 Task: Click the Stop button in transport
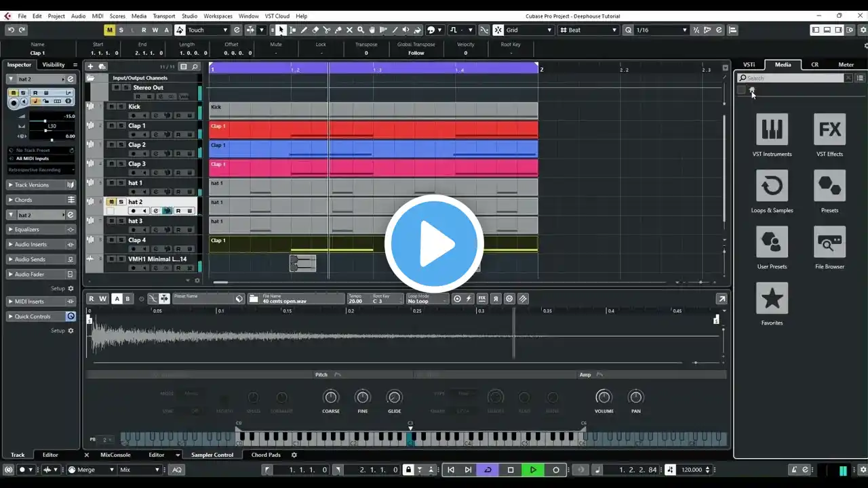click(511, 470)
